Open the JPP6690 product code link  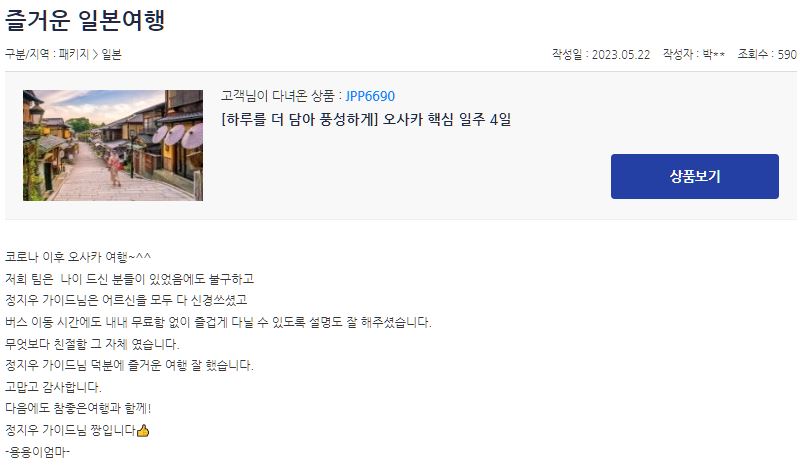coord(370,96)
